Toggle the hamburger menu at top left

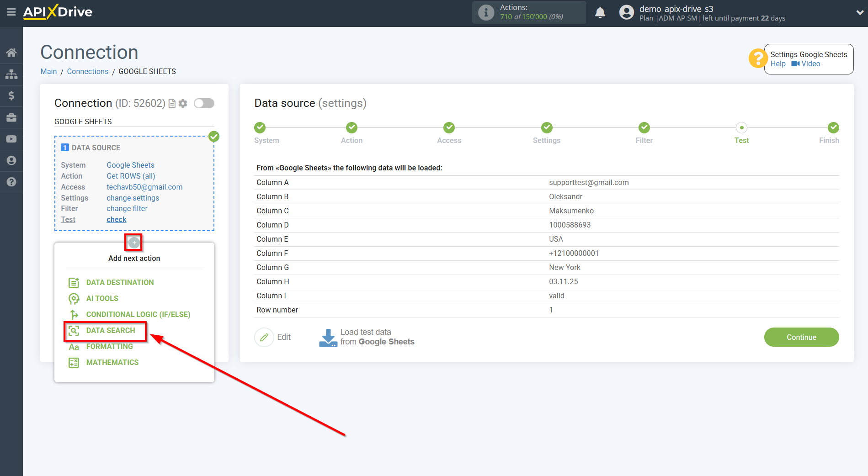[11, 12]
